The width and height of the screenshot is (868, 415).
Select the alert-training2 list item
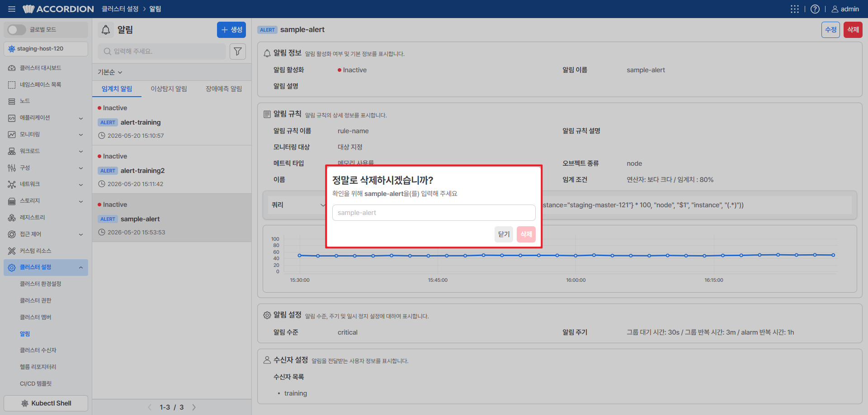click(x=172, y=170)
